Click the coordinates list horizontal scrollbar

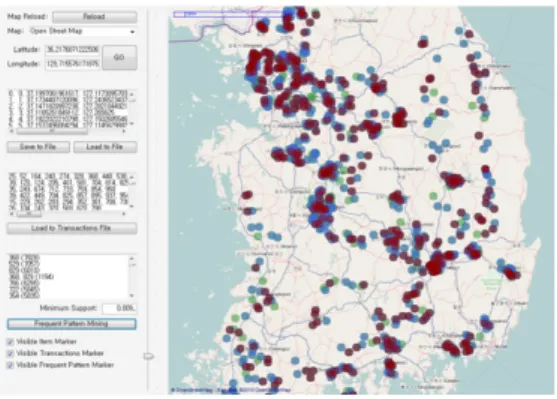[68, 131]
